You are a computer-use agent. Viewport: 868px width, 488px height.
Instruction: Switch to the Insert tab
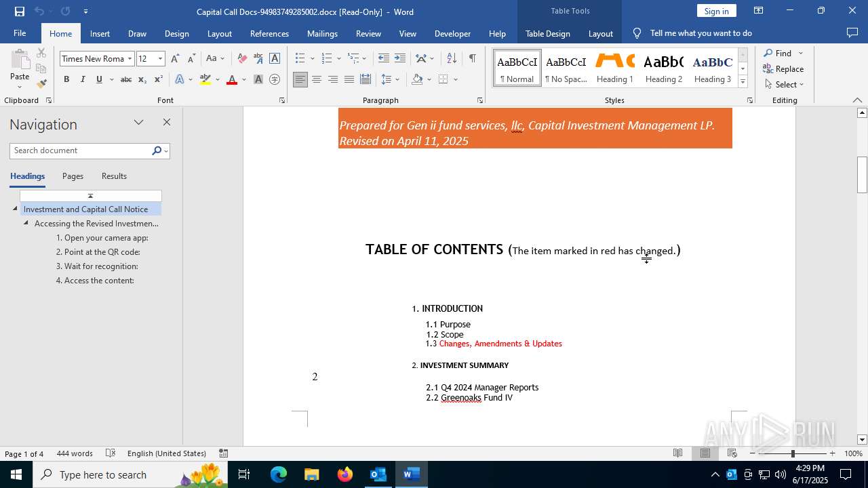click(x=100, y=33)
